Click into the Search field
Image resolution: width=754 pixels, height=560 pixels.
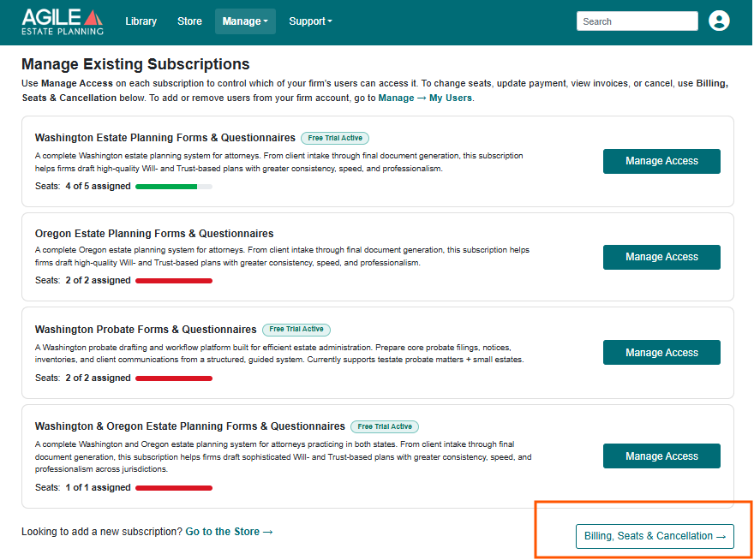637,21
